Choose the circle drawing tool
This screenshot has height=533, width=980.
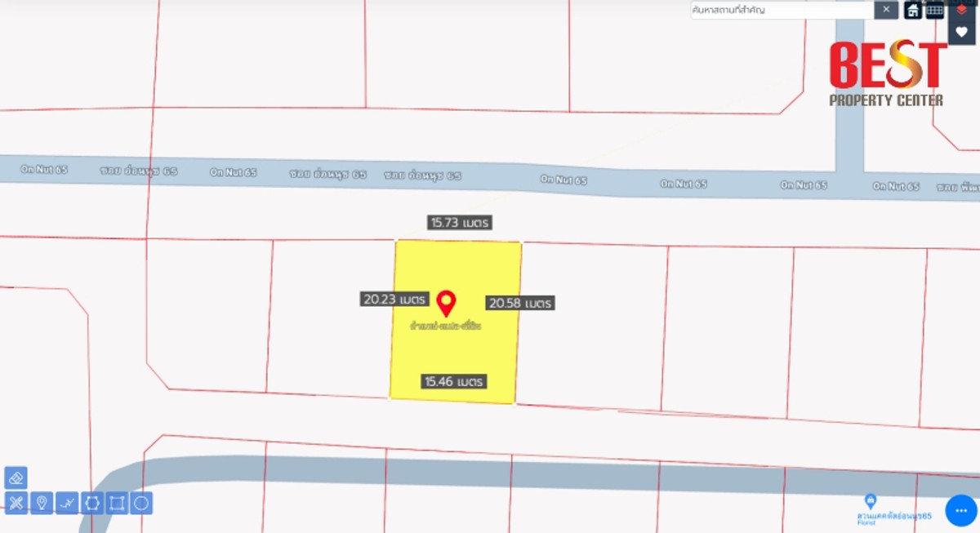pos(141,503)
